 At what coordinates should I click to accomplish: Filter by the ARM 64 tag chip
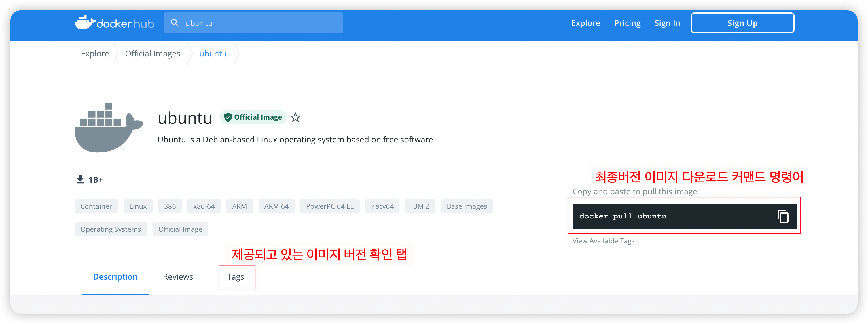276,206
